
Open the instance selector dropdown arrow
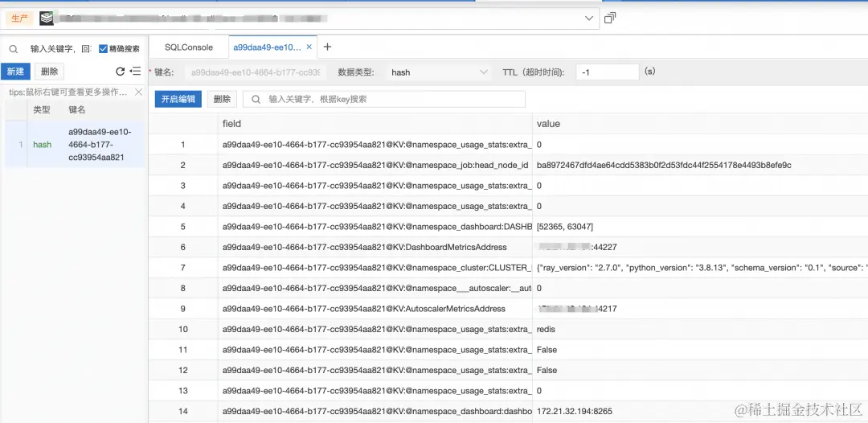589,18
